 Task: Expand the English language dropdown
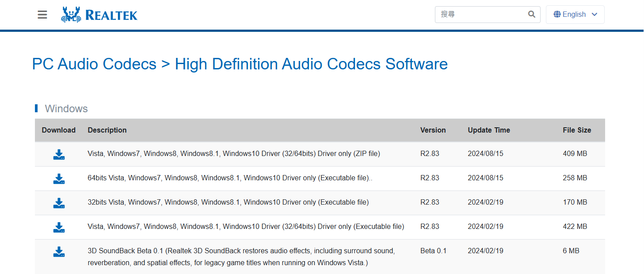tap(575, 15)
